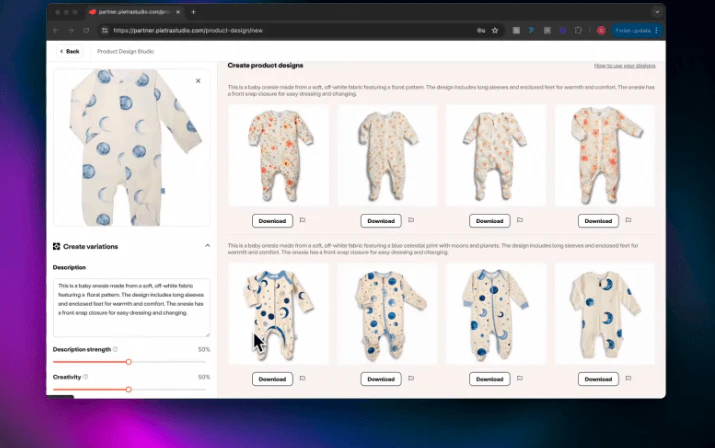Click the Creativity slider handle
The image size is (715, 448).
(x=129, y=390)
